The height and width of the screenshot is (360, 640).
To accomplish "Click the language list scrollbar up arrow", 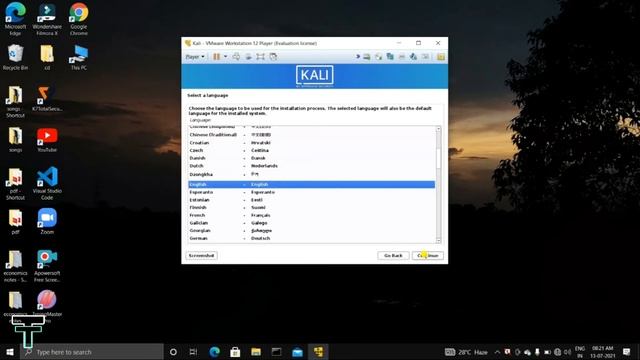I will click(x=439, y=129).
